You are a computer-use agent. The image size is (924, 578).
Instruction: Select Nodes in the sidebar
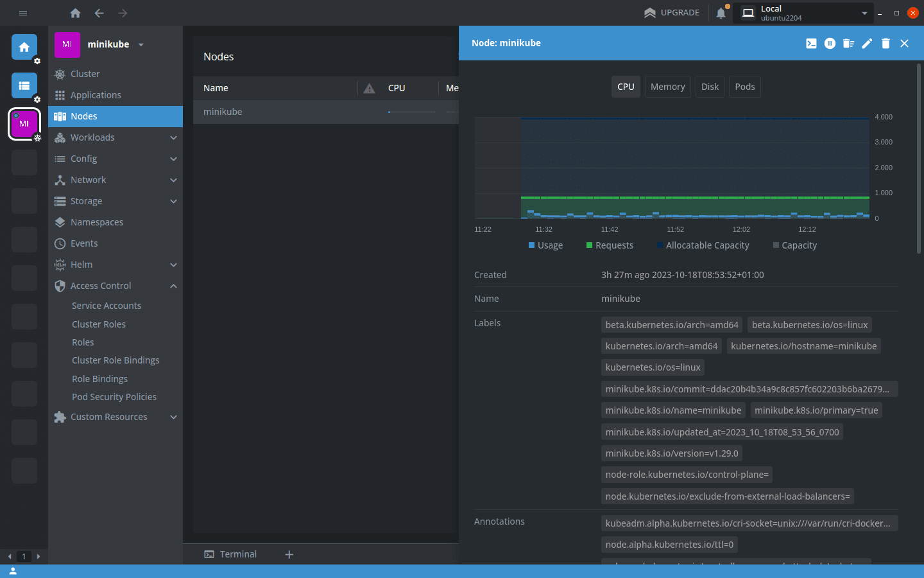pyautogui.click(x=116, y=116)
